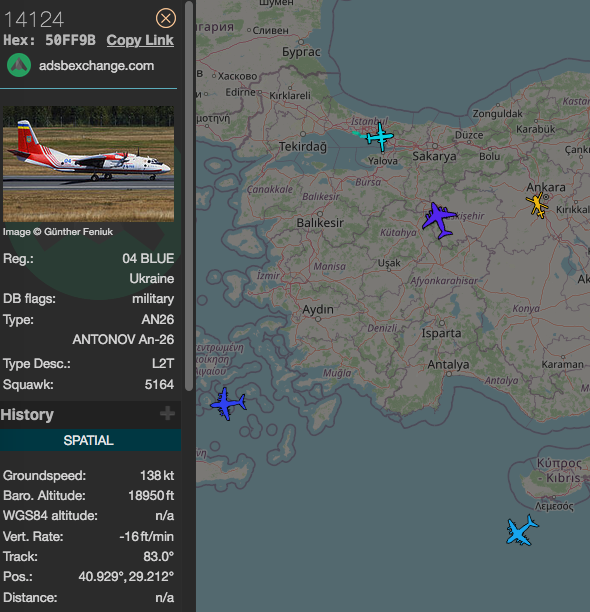The image size is (590, 612).
Task: Click the Vert. Rate value -16 ft/min
Action: click(146, 536)
